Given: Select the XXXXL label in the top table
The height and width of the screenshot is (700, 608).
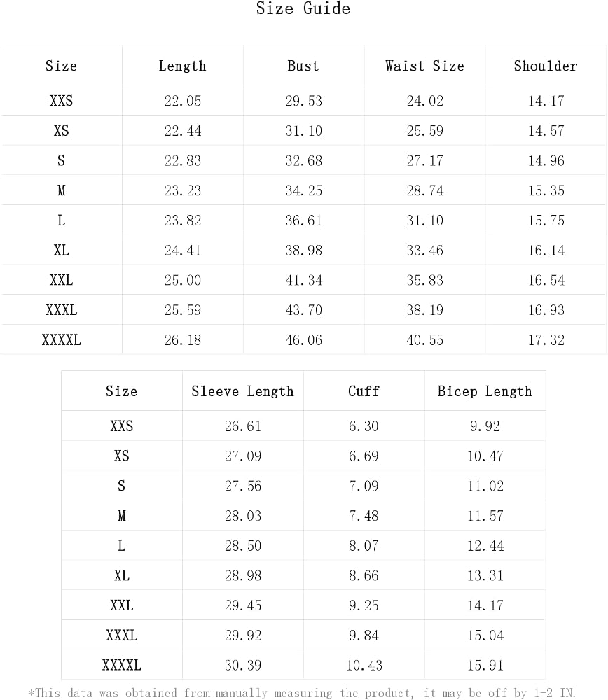Looking at the screenshot, I should point(61,339).
